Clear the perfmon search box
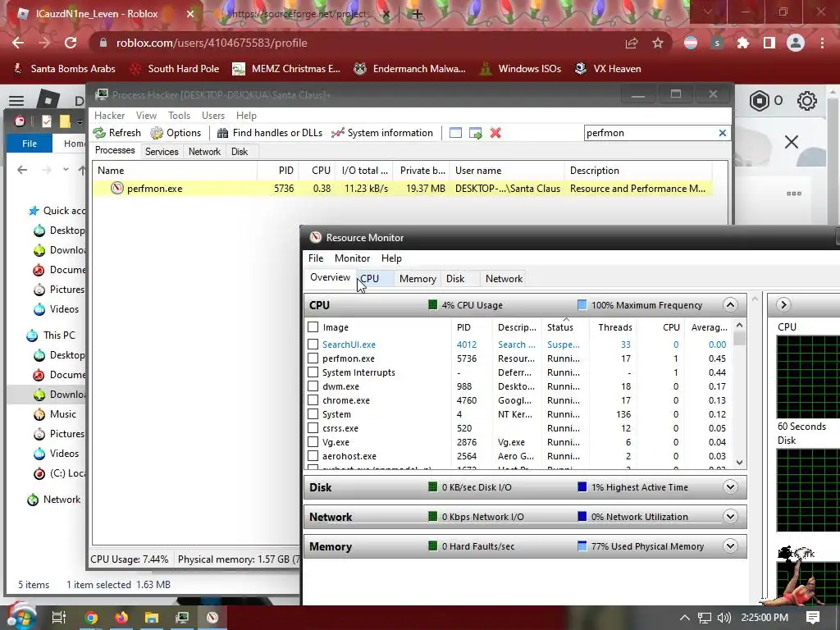Viewport: 840px width, 630px height. [722, 133]
